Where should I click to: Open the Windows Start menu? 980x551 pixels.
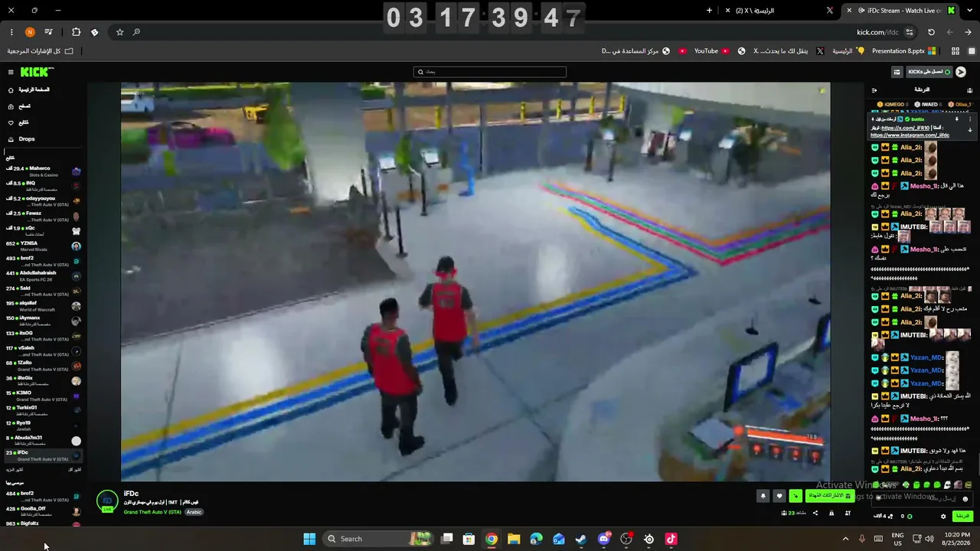pyautogui.click(x=309, y=539)
